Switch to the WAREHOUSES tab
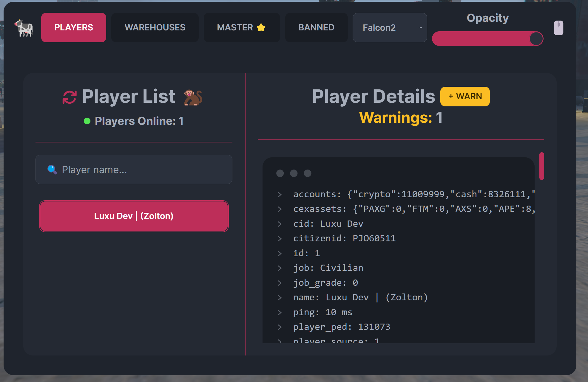Image resolution: width=588 pixels, height=382 pixels. 155,27
